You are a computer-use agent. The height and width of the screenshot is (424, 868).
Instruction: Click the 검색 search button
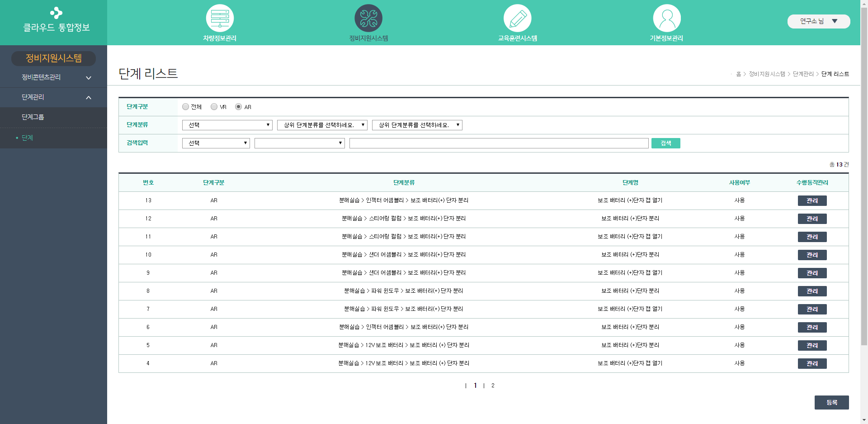666,143
